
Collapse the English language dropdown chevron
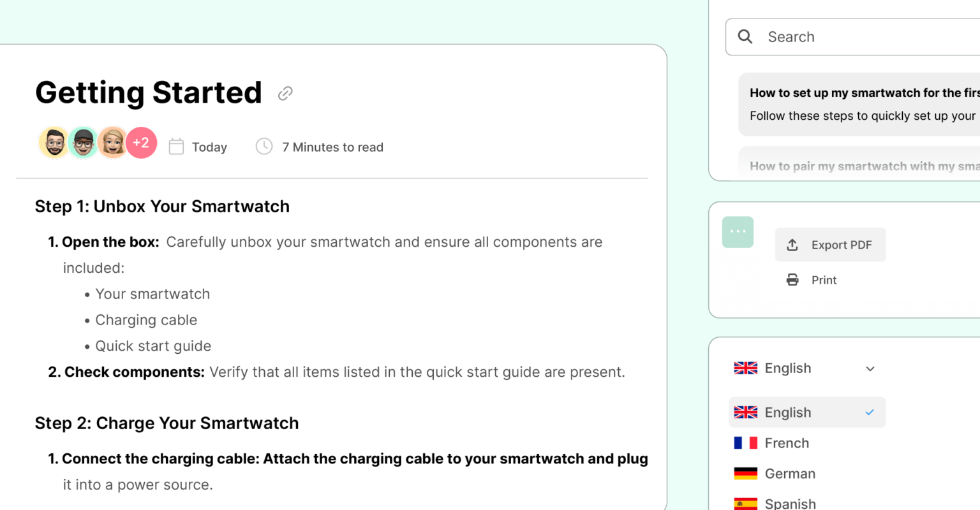pyautogui.click(x=870, y=368)
